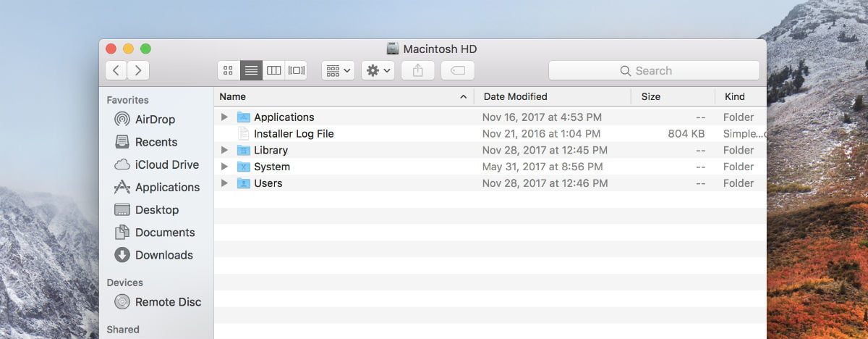This screenshot has width=868, height=339.
Task: Expand the Applications folder disclosure triangle
Action: tap(224, 117)
